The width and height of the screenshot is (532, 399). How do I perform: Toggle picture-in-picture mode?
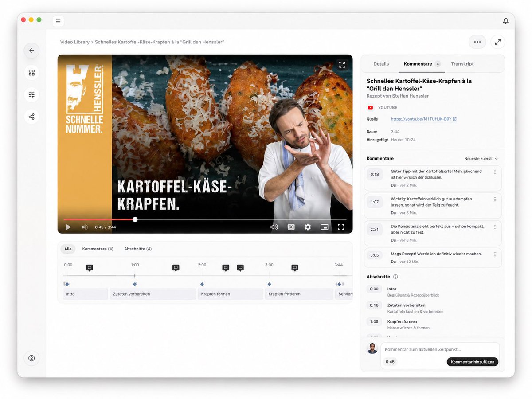click(x=325, y=227)
